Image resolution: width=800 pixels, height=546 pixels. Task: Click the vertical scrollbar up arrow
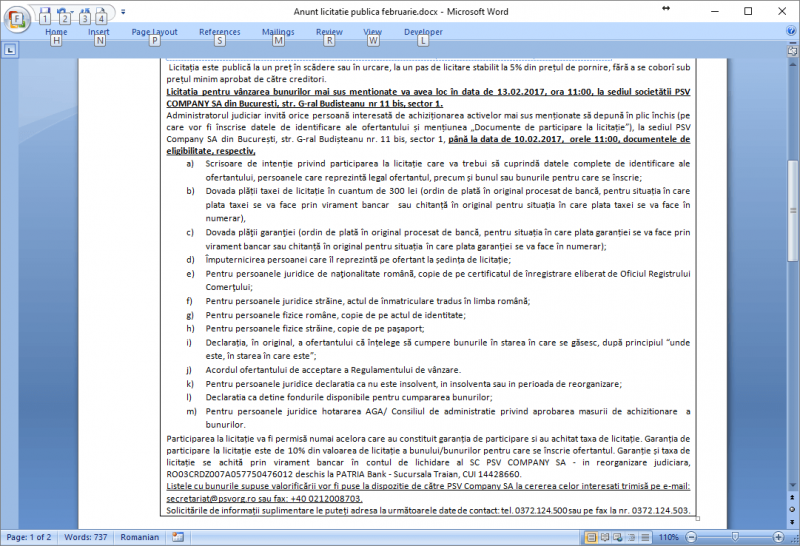coord(792,65)
